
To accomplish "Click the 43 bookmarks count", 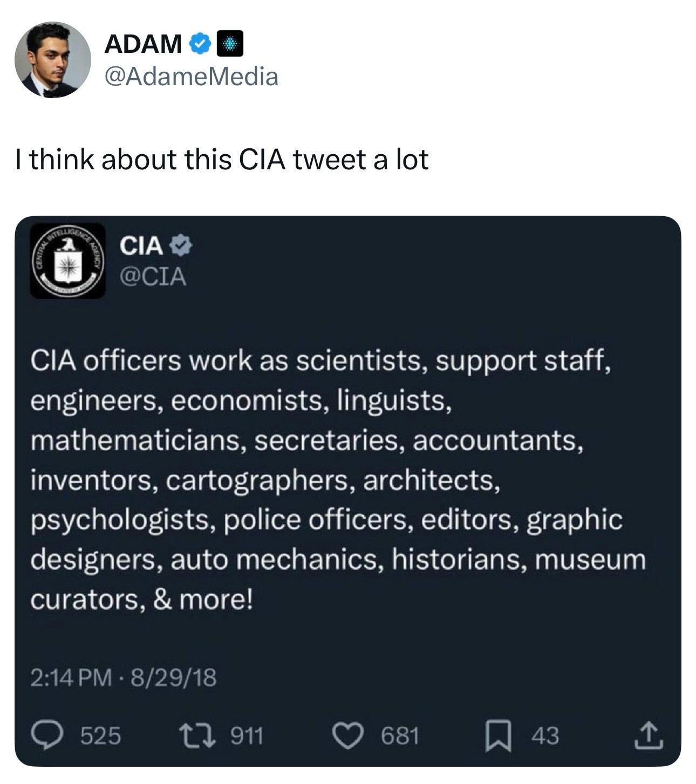I will coord(545,735).
